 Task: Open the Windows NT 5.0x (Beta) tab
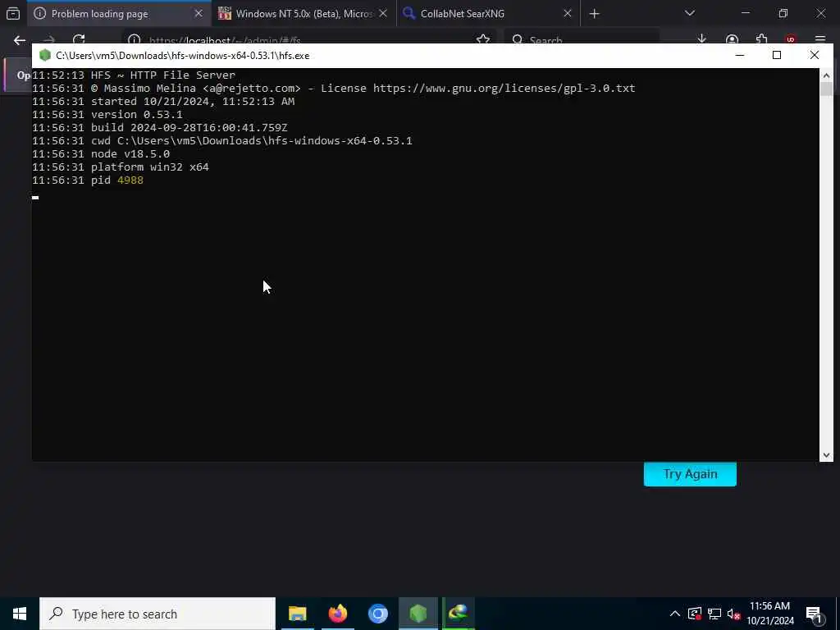pos(304,13)
